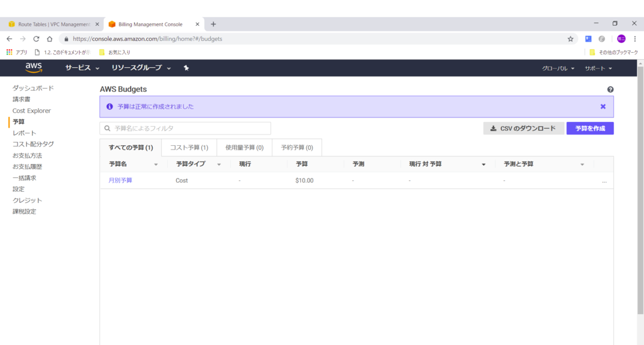
Task: Open the help question mark icon
Action: click(x=610, y=89)
